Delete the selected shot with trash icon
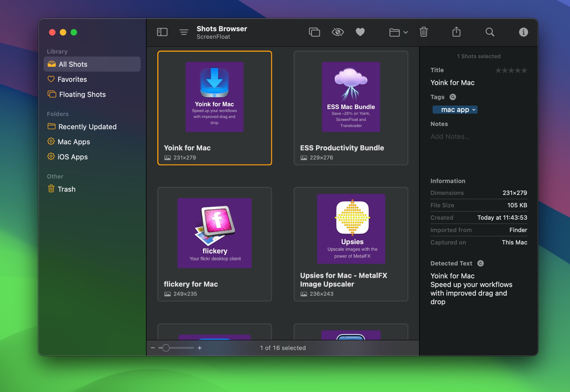 pyautogui.click(x=424, y=32)
